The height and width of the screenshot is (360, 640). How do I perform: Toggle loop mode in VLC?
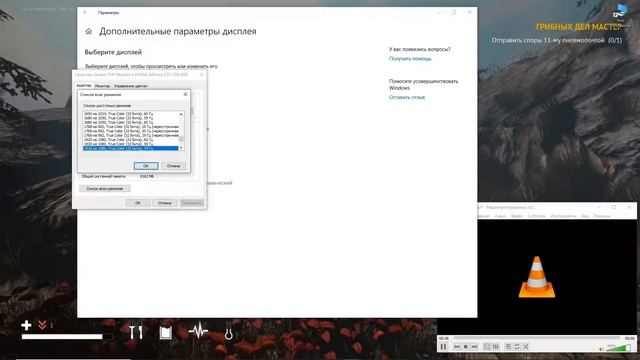pyautogui.click(x=517, y=347)
